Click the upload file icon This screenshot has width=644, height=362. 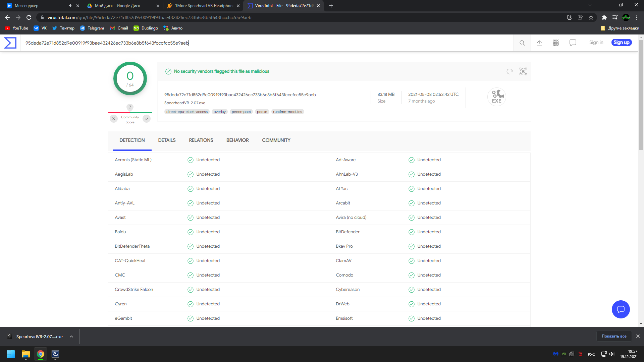[539, 43]
